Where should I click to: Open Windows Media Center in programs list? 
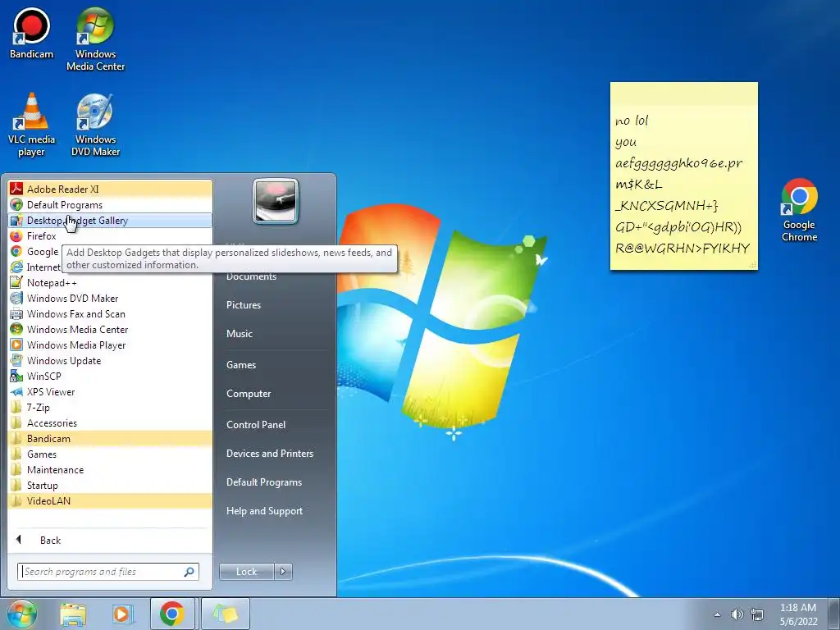click(x=110, y=329)
